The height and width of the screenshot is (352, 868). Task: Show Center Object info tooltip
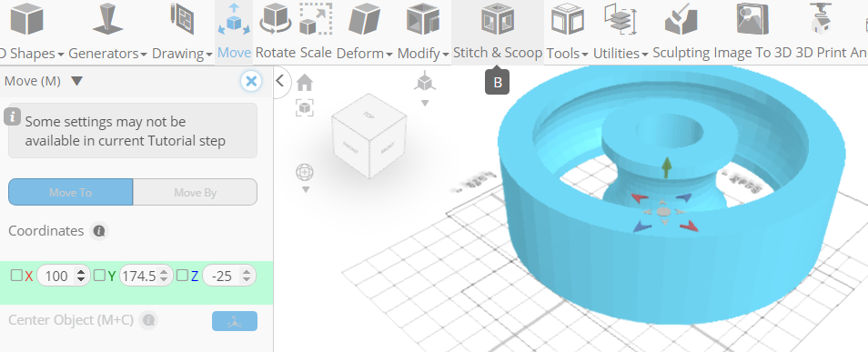pyautogui.click(x=148, y=320)
